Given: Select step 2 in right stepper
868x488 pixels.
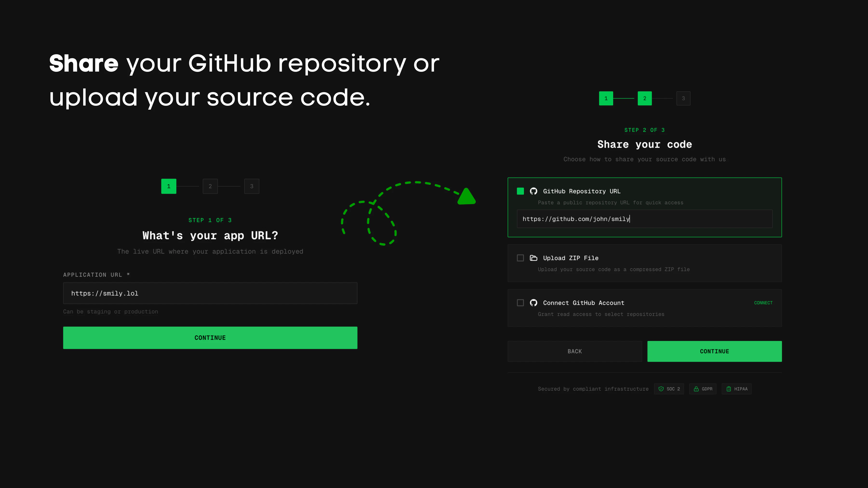Looking at the screenshot, I should point(644,98).
